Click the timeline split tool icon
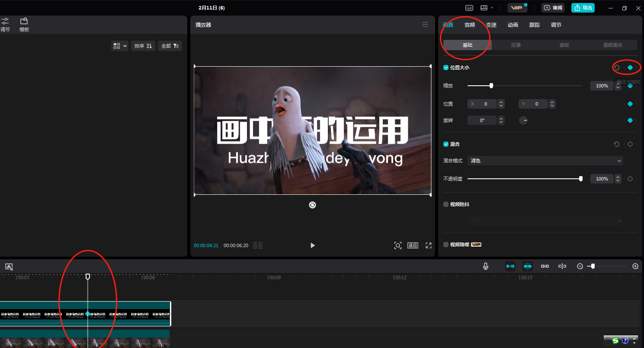This screenshot has height=348, width=644. [9, 267]
